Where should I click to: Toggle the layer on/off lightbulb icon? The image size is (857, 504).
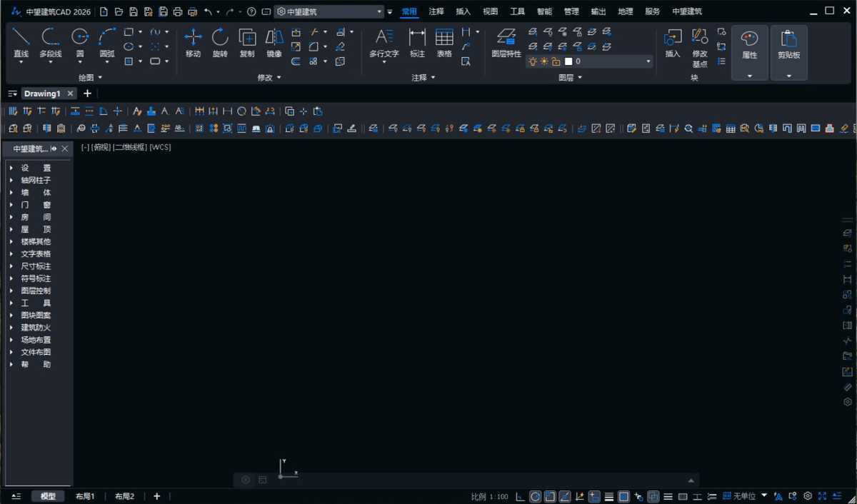pos(533,61)
